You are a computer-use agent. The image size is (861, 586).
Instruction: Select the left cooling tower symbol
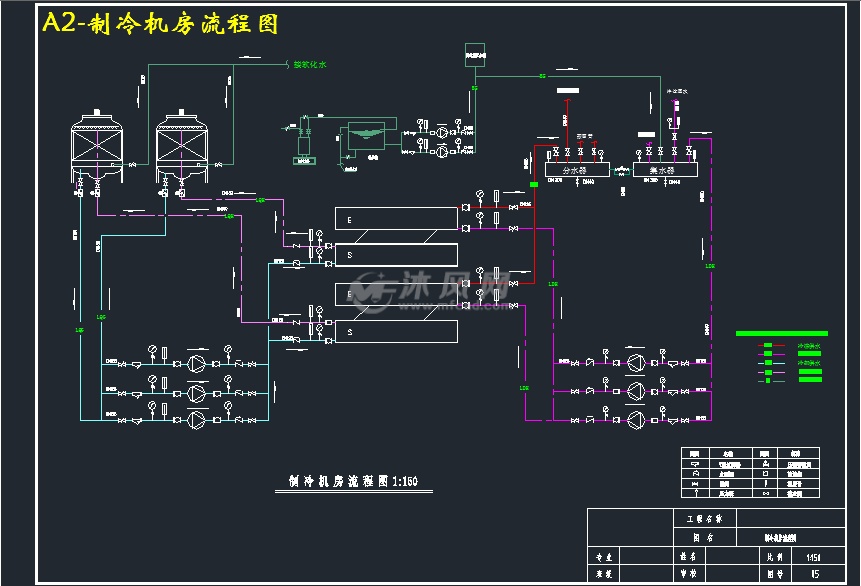pos(97,146)
